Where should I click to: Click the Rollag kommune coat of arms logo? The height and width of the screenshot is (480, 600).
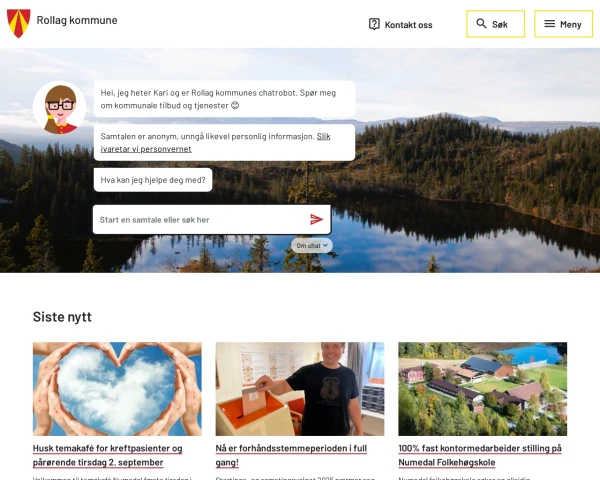[x=19, y=22]
